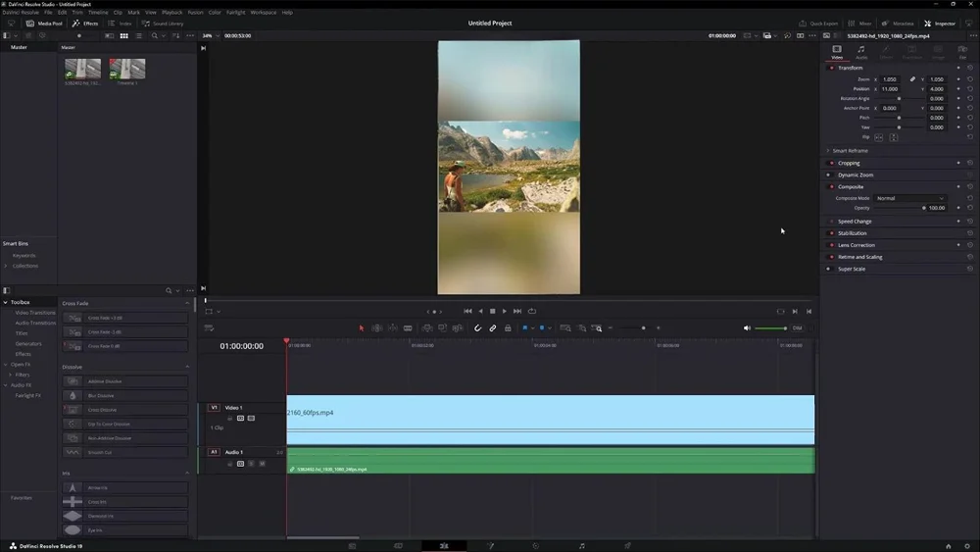Viewport: 980px width, 552px height.
Task: Activate the Trim Edit Mode tool
Action: [x=377, y=328]
